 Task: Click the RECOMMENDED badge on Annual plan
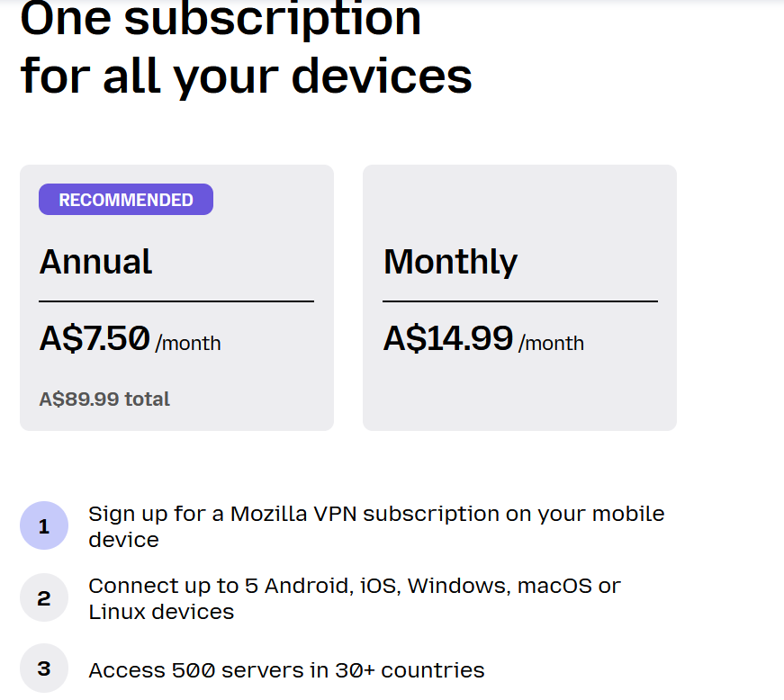[x=126, y=200]
